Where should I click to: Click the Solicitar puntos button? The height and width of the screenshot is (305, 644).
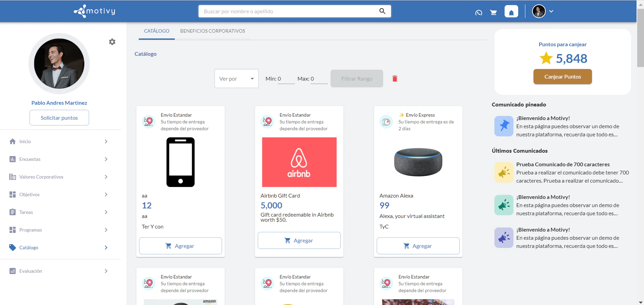tap(59, 118)
